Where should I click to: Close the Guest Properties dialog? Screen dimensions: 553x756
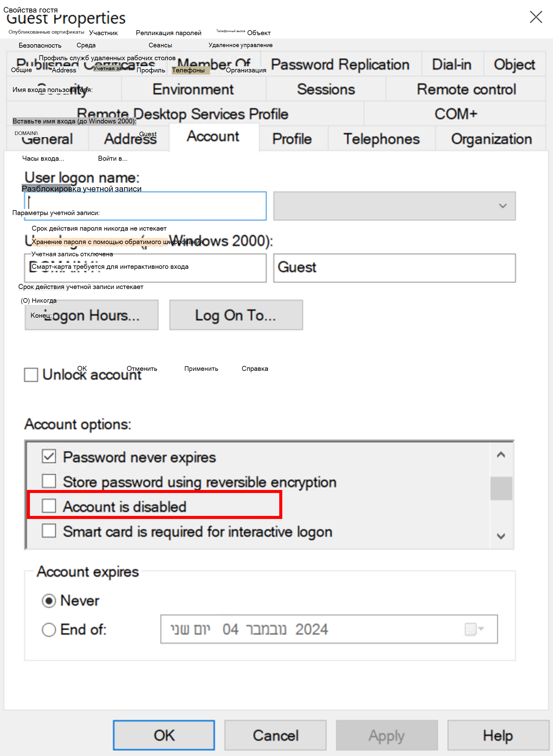coord(536,17)
